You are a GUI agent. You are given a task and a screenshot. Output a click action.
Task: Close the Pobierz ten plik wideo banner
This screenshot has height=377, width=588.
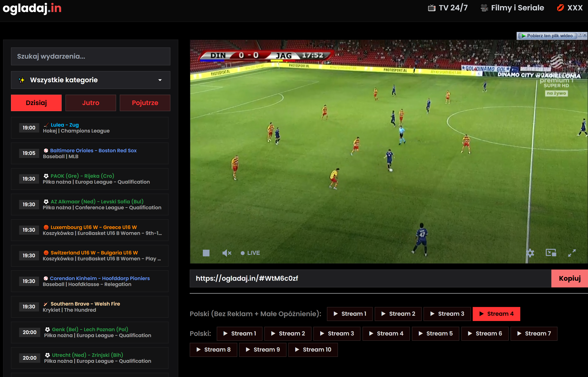(x=585, y=35)
